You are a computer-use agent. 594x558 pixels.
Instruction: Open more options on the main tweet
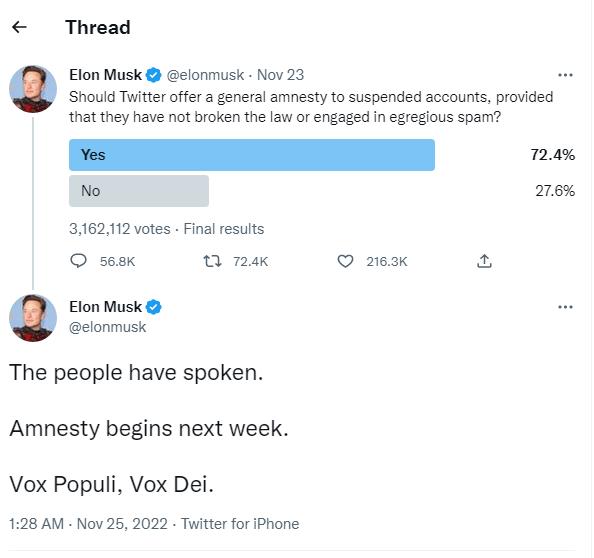point(565,307)
